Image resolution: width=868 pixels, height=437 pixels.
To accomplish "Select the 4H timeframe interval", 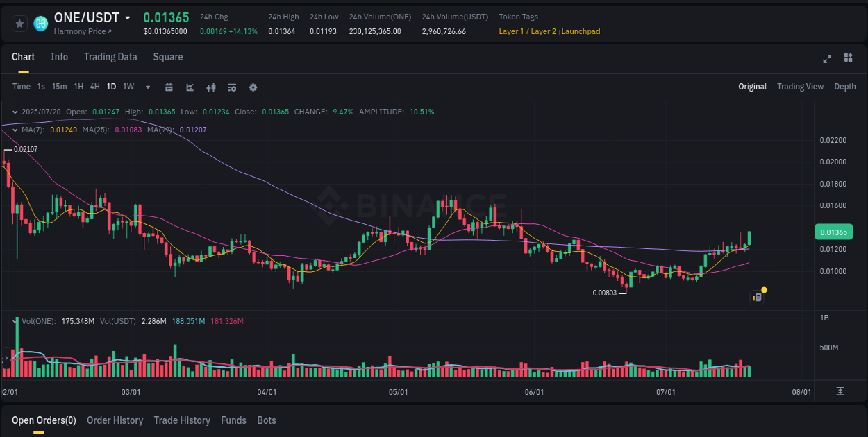I will (x=94, y=87).
